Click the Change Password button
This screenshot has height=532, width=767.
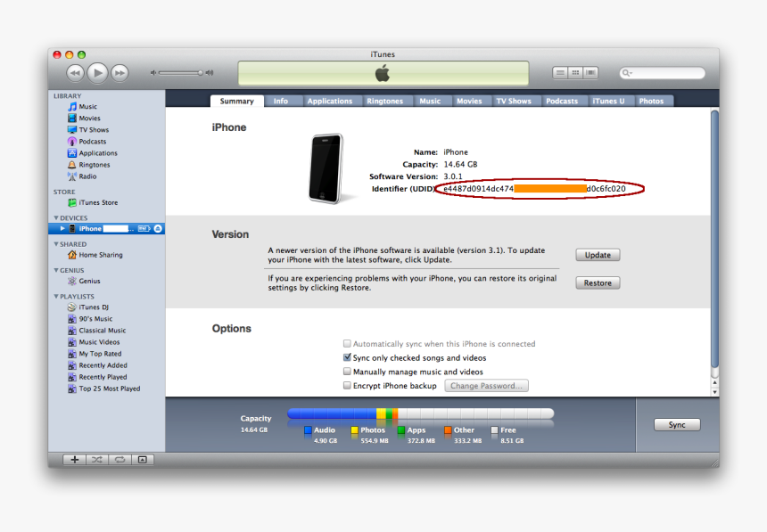click(486, 386)
